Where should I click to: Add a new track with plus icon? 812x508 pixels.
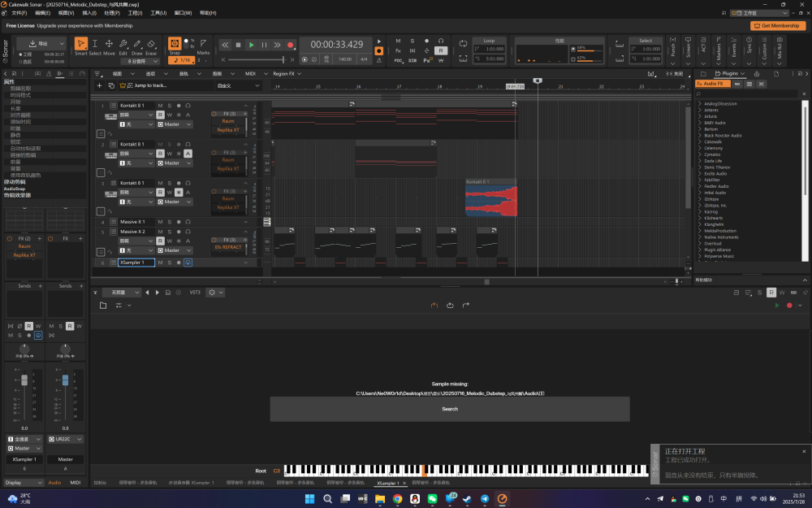click(x=99, y=85)
